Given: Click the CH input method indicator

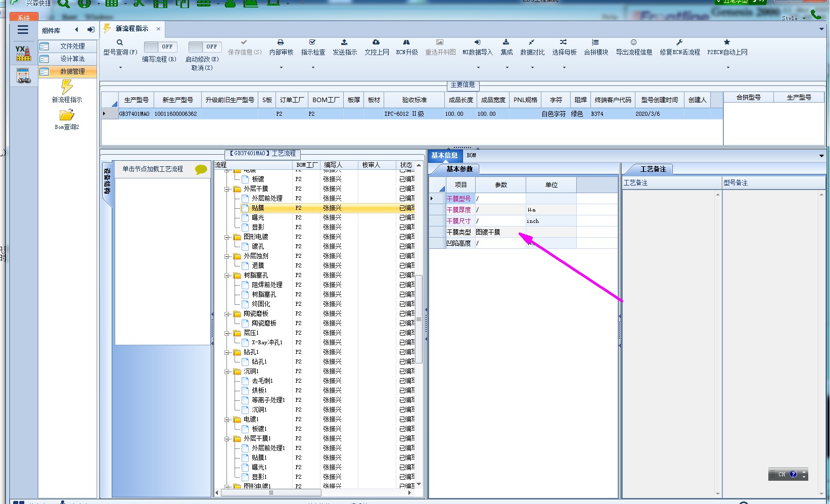Looking at the screenshot, I should [x=781, y=475].
